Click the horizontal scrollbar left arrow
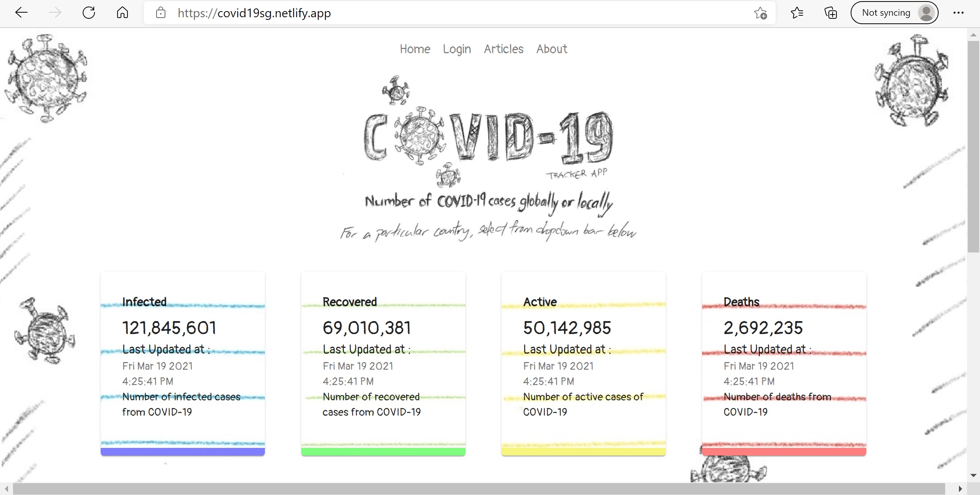Image resolution: width=980 pixels, height=495 pixels. coord(6,488)
